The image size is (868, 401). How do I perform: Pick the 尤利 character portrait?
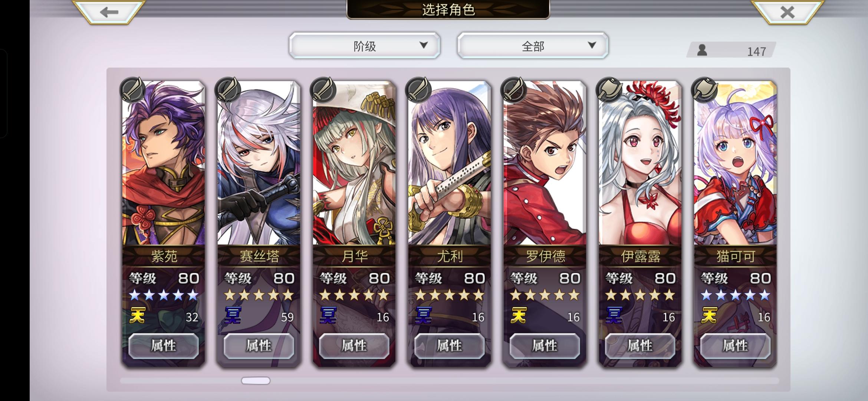(450, 163)
